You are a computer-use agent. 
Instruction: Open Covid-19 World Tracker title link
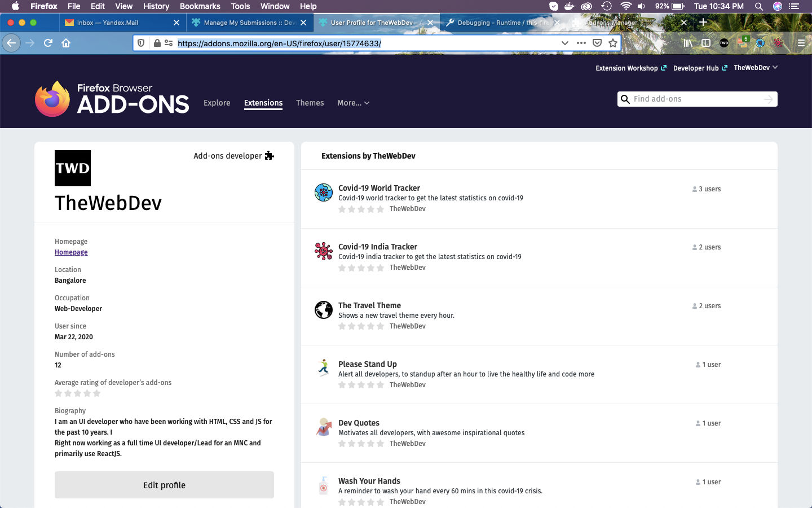pos(379,188)
